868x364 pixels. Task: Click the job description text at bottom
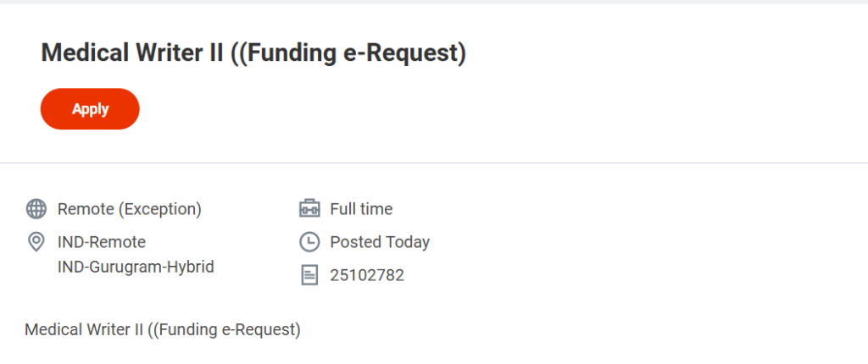tap(163, 329)
